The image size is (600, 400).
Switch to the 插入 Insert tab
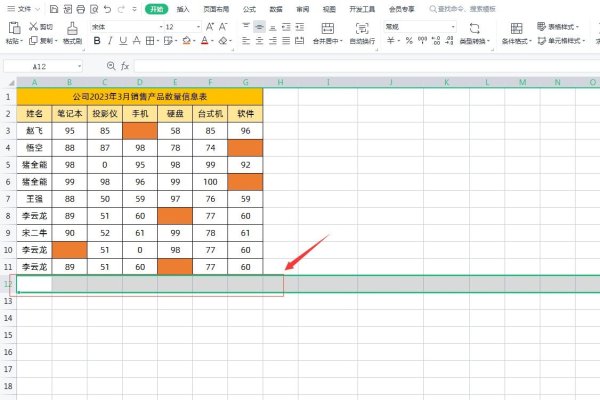(183, 9)
